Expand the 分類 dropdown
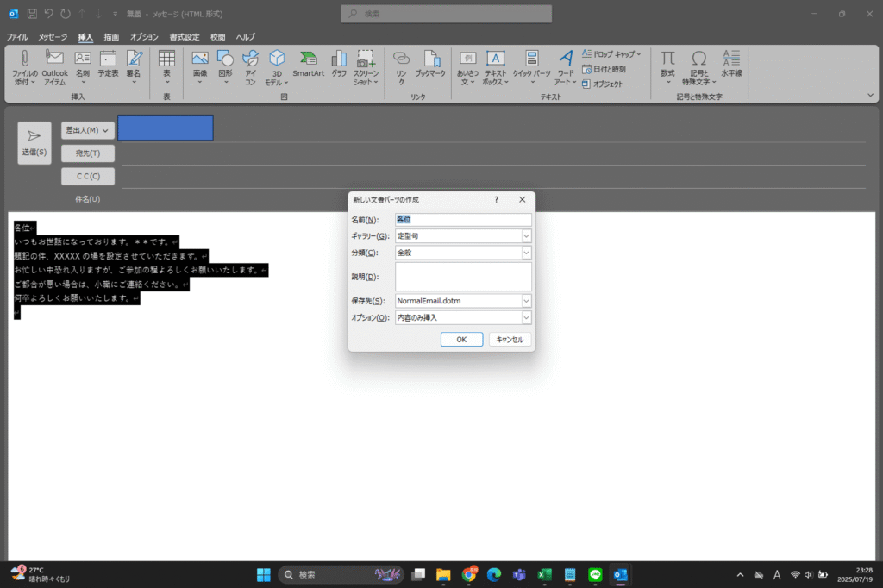The height and width of the screenshot is (588, 883). click(526, 253)
